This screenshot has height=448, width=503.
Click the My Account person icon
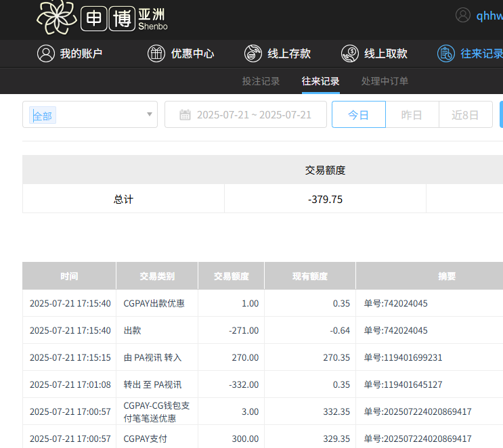click(x=45, y=53)
